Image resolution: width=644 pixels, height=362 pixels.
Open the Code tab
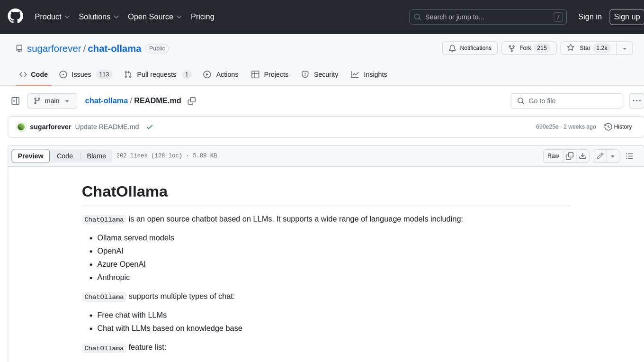coord(34,74)
